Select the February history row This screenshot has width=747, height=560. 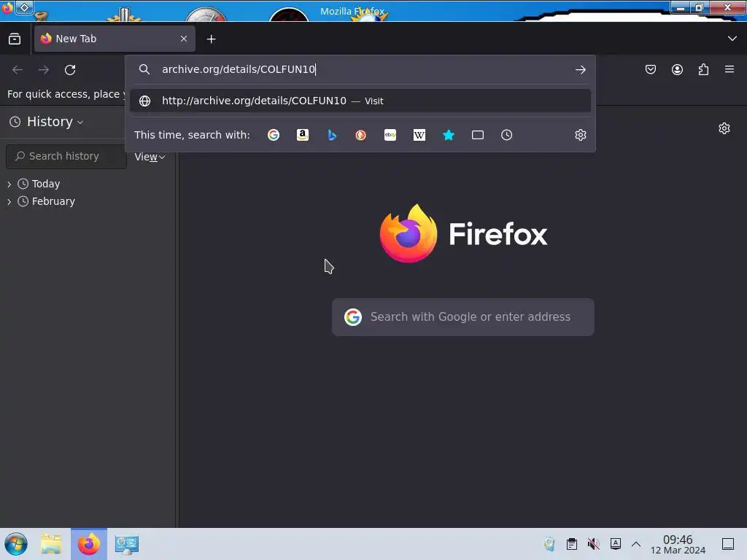88,201
